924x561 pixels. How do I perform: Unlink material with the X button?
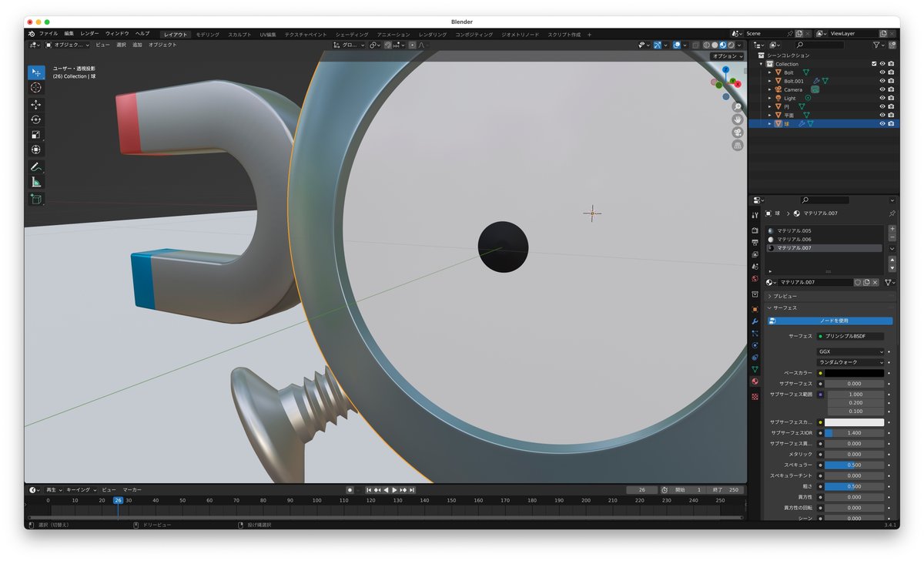pyautogui.click(x=875, y=282)
